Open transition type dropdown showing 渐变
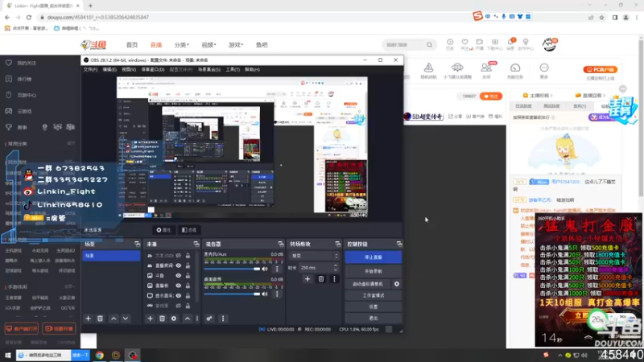Screen dimensions: 644x362 314,256
